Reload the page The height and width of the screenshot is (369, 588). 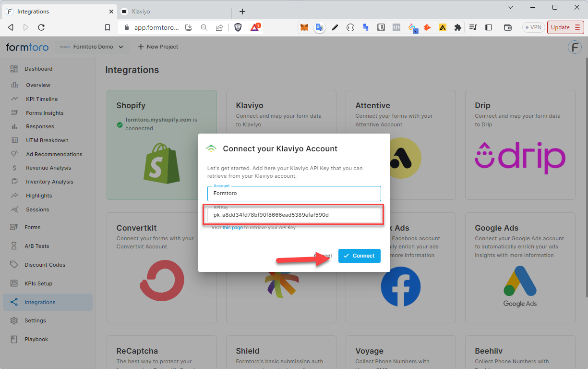coord(41,27)
